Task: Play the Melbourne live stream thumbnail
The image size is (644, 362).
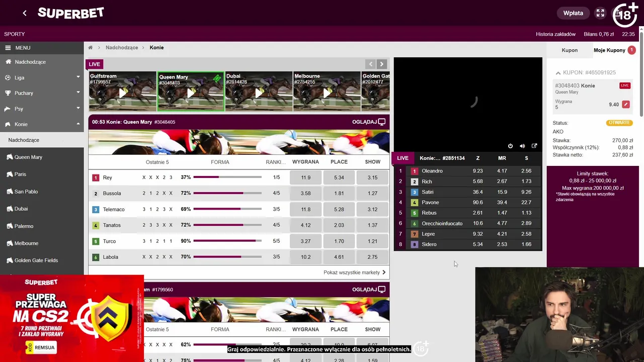Action: click(327, 91)
